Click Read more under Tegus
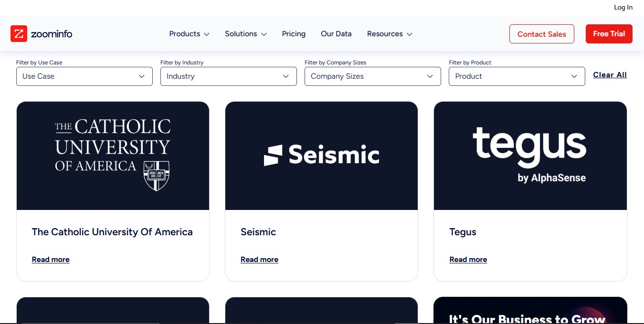Image resolution: width=644 pixels, height=324 pixels. point(468,260)
